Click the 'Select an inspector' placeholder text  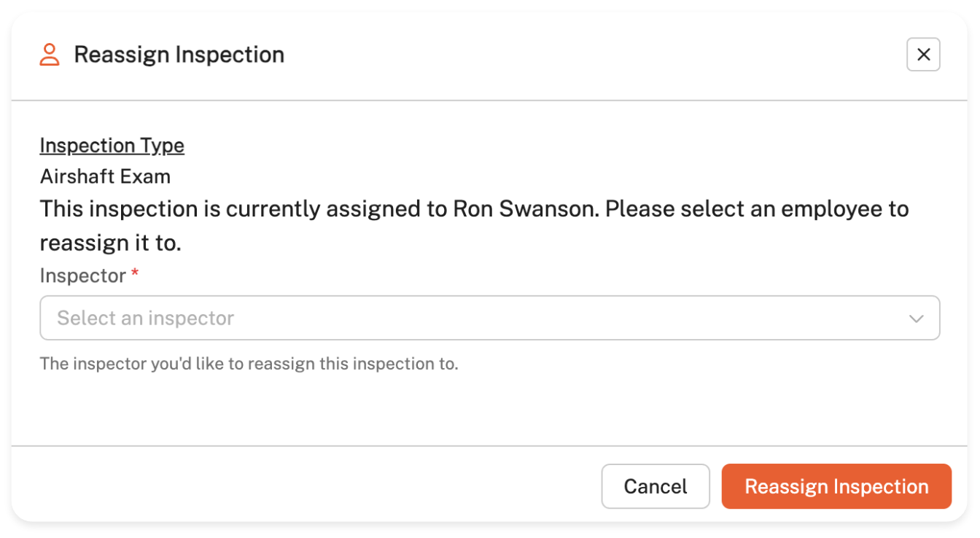(145, 319)
